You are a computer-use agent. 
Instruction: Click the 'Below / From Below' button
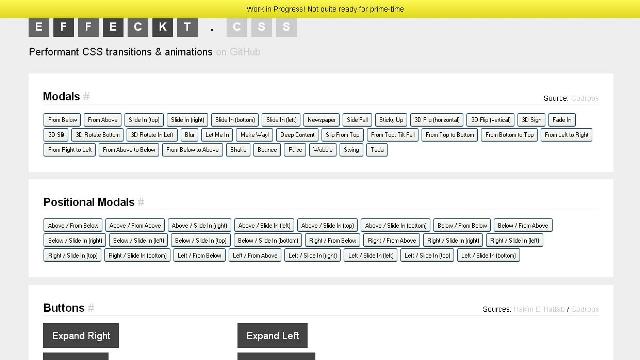(462, 225)
